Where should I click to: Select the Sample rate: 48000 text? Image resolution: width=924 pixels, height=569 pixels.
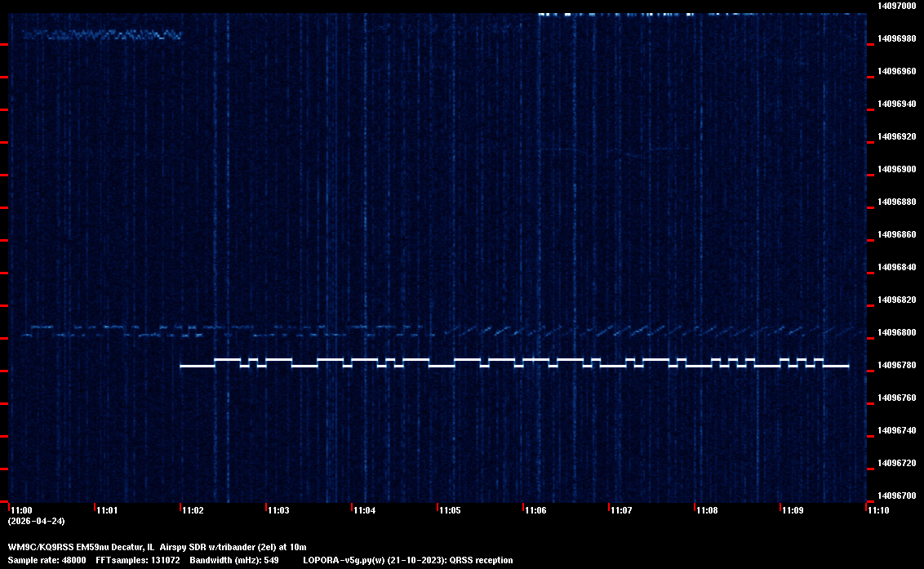(47, 560)
